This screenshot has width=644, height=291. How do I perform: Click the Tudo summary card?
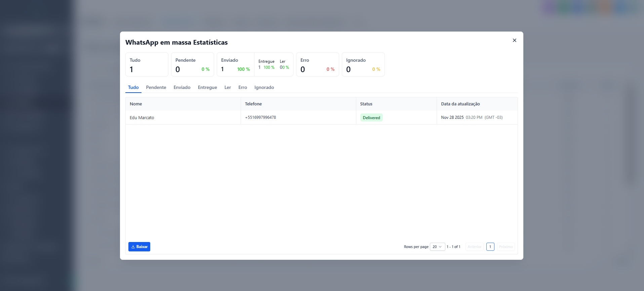(x=147, y=64)
